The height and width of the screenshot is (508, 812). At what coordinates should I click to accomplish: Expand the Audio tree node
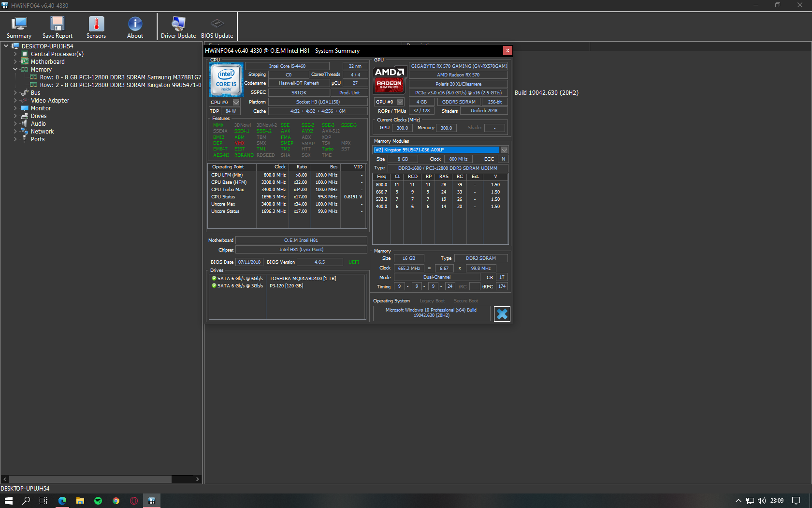tap(15, 124)
